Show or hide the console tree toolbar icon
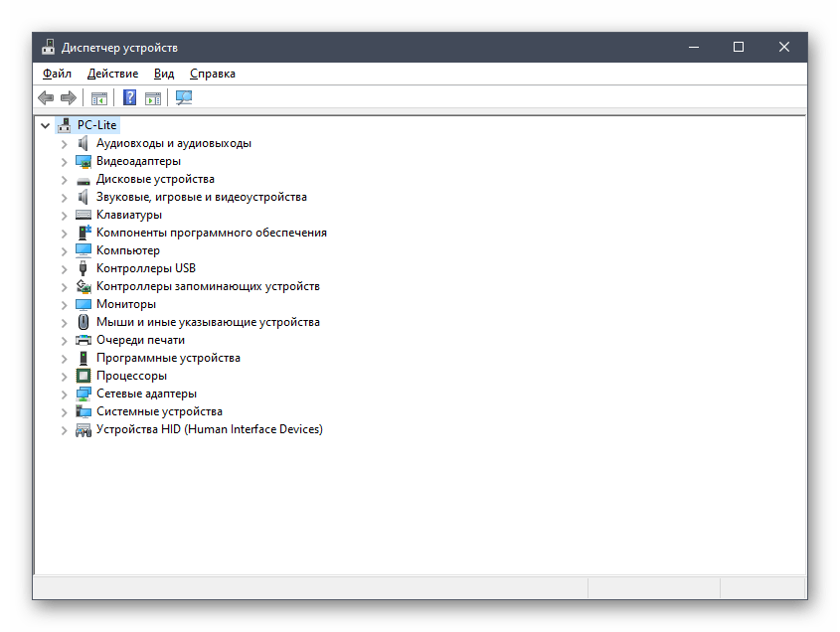The image size is (840, 632). pos(99,98)
